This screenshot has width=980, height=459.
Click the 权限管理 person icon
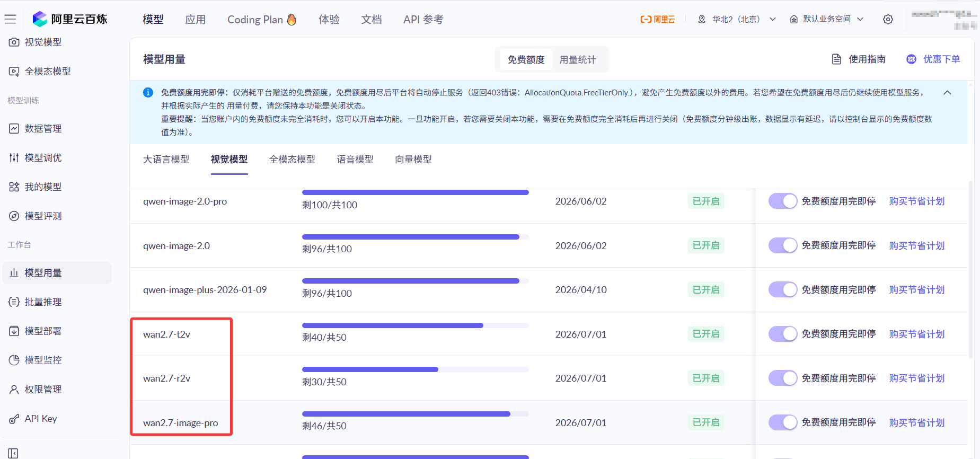14,389
